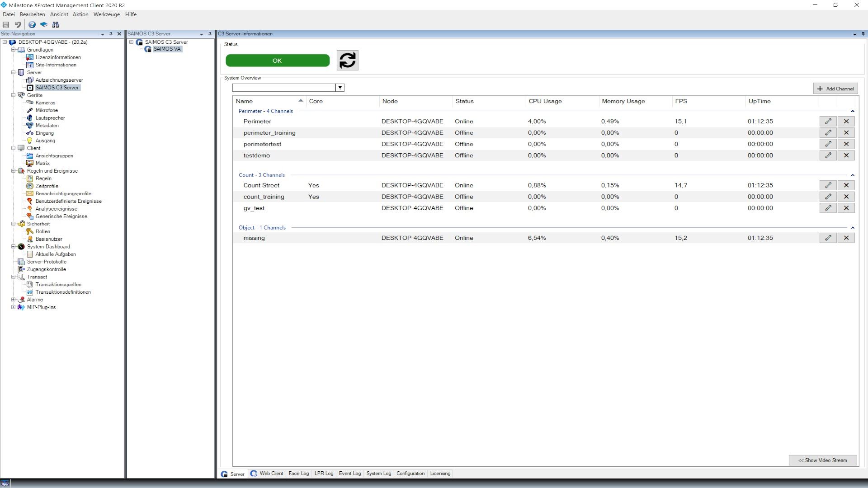Edit the Count Street channel
This screenshot has width=868, height=488.
click(828, 185)
